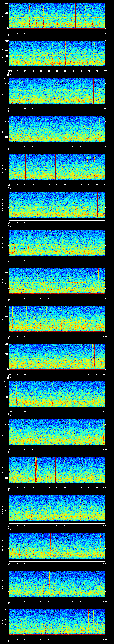Click the spectrogram panel starting at 2:04:00
The height and width of the screenshot is (644, 114).
pyautogui.click(x=57, y=129)
